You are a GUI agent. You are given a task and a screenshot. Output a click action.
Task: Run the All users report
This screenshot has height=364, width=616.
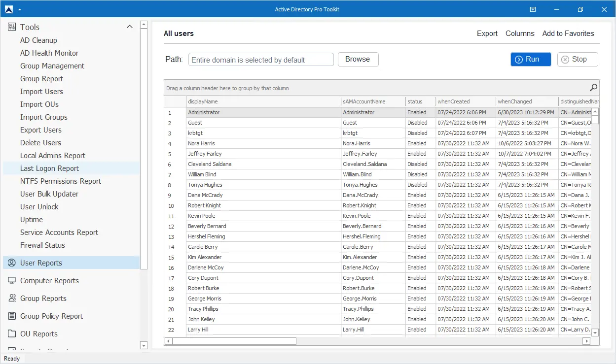[531, 59]
